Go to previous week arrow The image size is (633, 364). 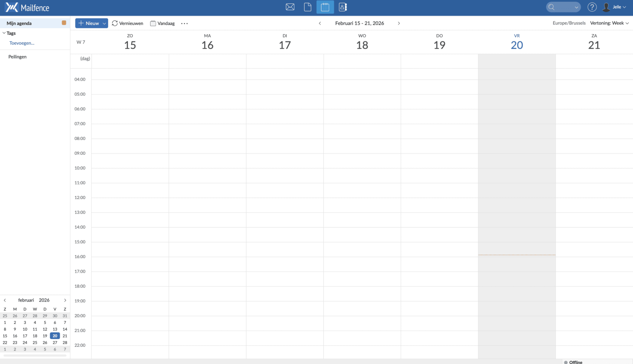point(320,23)
